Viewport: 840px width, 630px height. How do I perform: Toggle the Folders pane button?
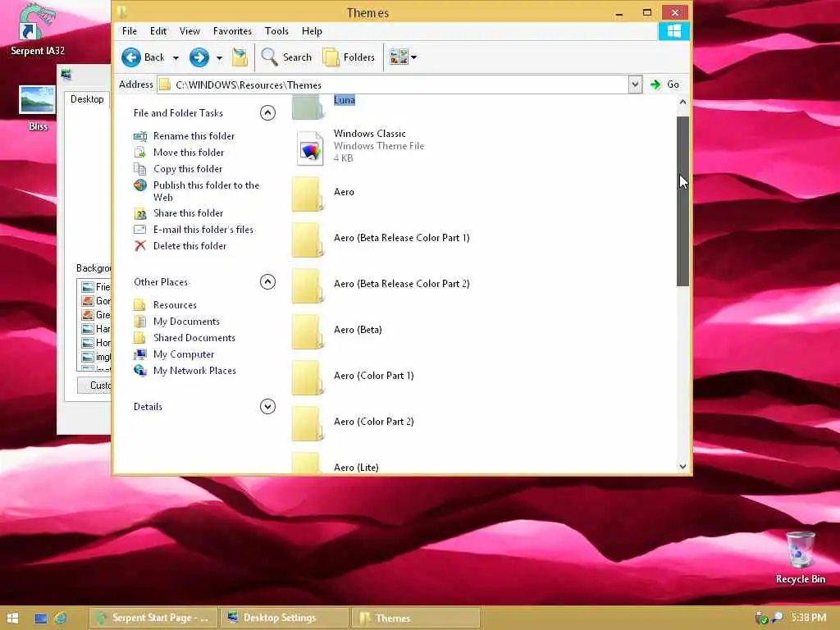click(x=349, y=57)
